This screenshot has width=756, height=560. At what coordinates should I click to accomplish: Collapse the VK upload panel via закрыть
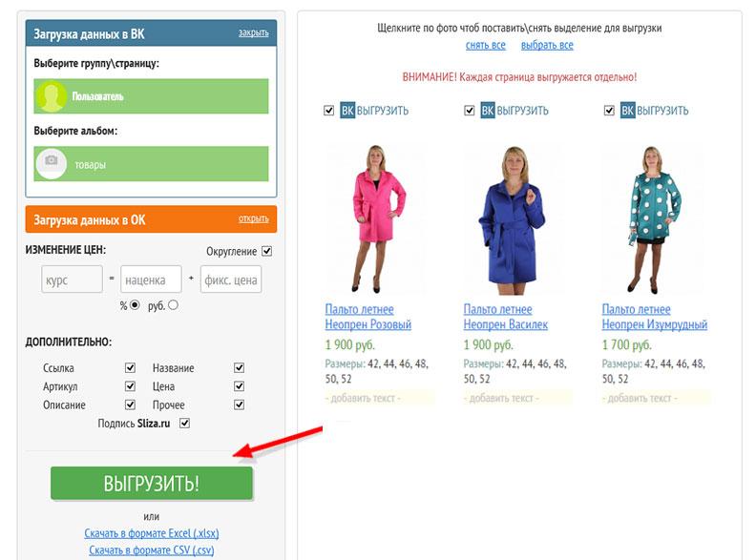click(x=254, y=32)
